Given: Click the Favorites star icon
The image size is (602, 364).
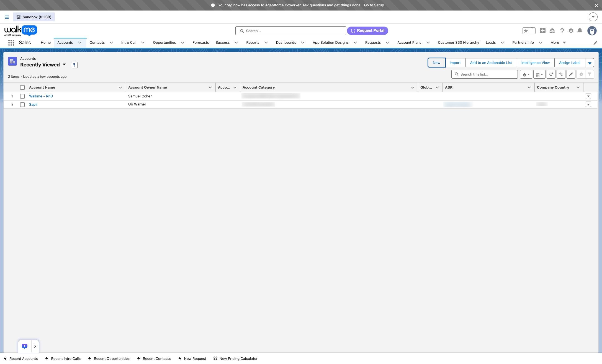Looking at the screenshot, I should pyautogui.click(x=526, y=31).
